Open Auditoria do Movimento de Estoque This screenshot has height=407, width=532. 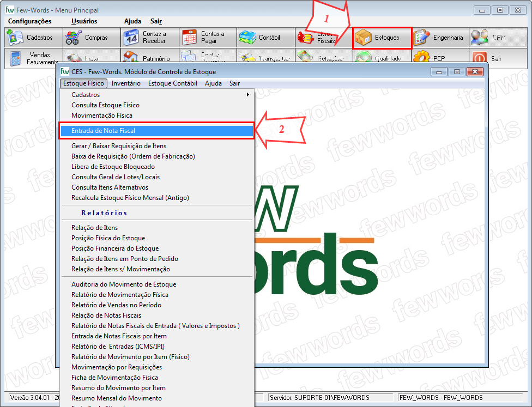pos(124,284)
